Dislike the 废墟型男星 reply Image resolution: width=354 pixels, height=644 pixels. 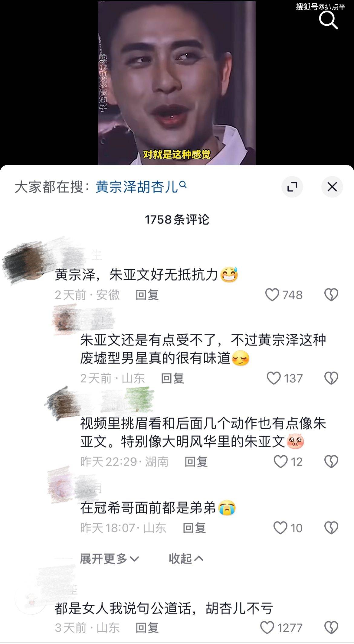click(x=331, y=378)
